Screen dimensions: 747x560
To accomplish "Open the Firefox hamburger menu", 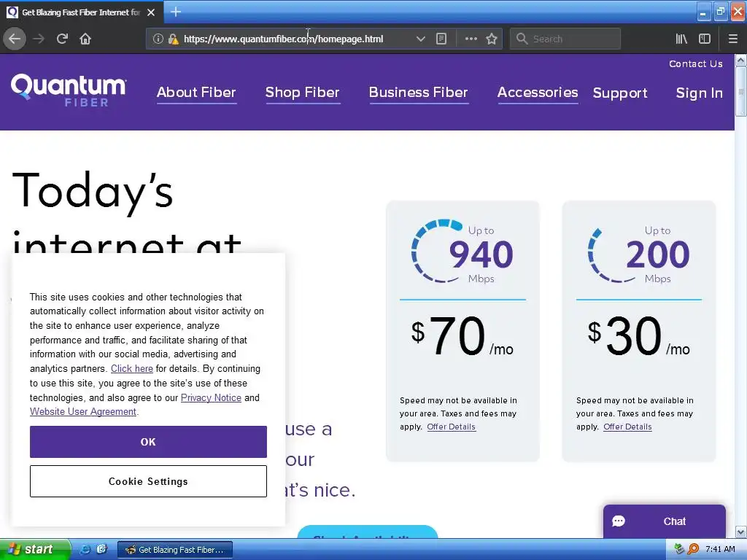I will 732,39.
